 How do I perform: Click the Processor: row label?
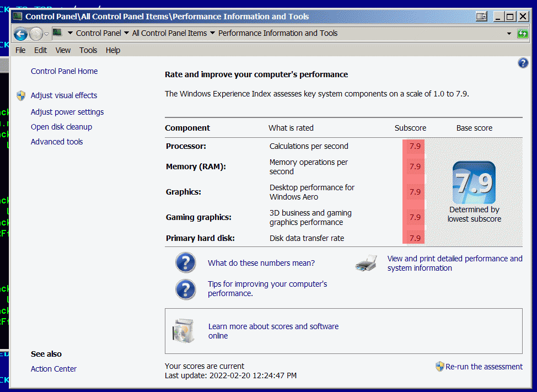click(186, 146)
